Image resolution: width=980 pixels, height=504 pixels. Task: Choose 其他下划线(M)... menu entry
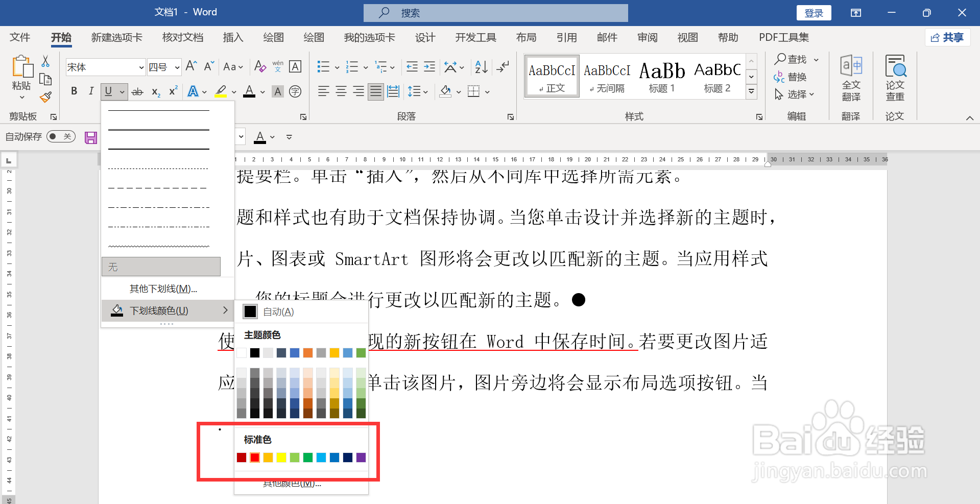(x=168, y=289)
